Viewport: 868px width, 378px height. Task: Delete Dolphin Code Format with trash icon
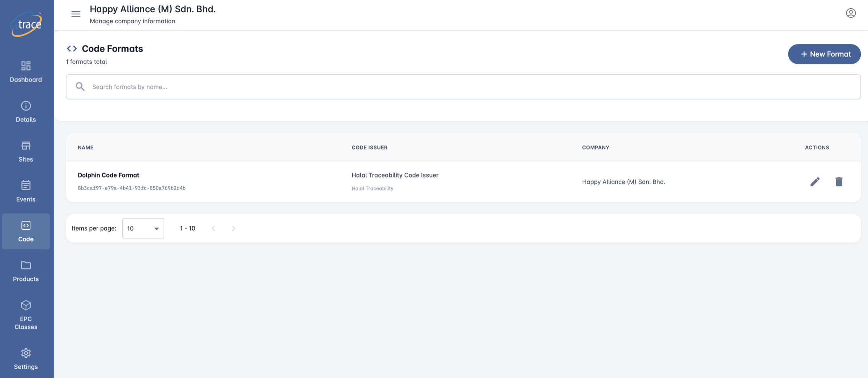click(839, 182)
